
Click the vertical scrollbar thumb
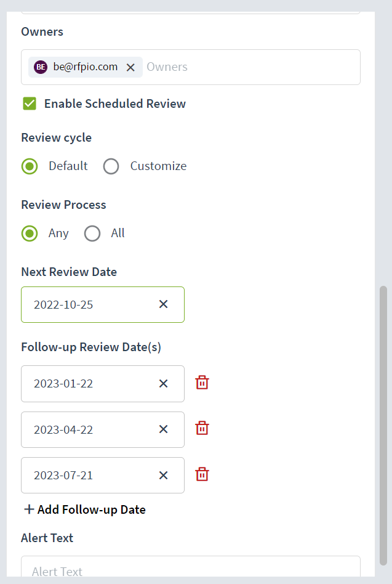383,426
